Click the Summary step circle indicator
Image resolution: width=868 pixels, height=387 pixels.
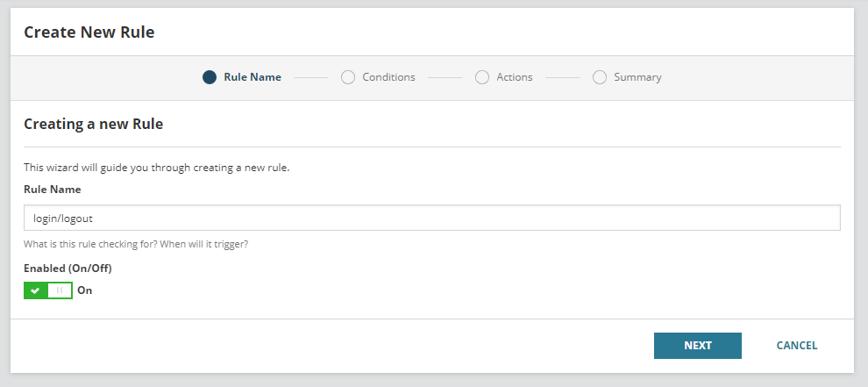600,77
